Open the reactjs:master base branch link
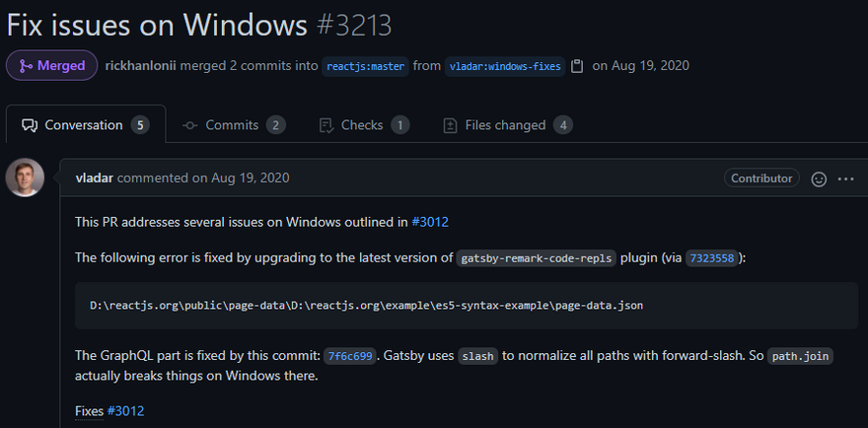This screenshot has width=868, height=428. coord(365,66)
